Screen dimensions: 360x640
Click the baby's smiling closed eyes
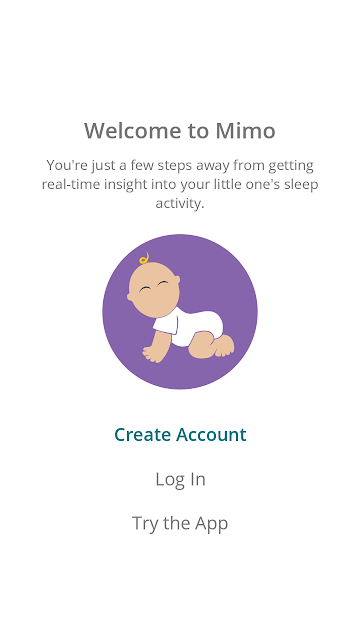click(153, 287)
